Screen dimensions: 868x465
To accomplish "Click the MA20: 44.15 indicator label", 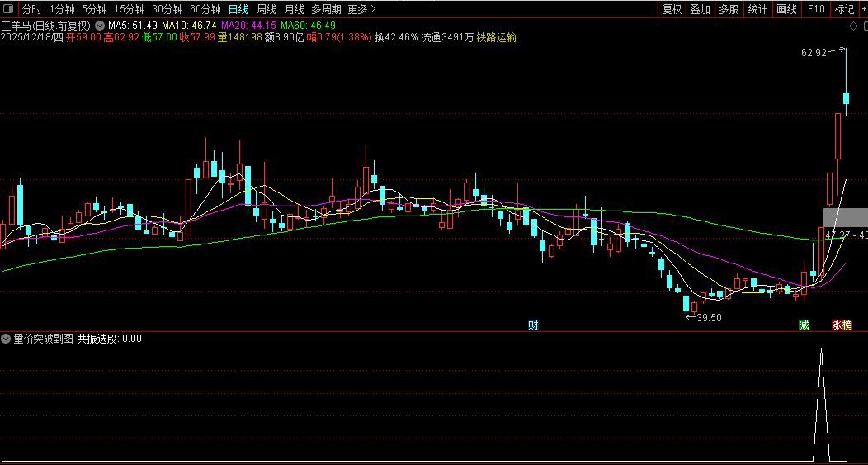I will click(x=248, y=26).
